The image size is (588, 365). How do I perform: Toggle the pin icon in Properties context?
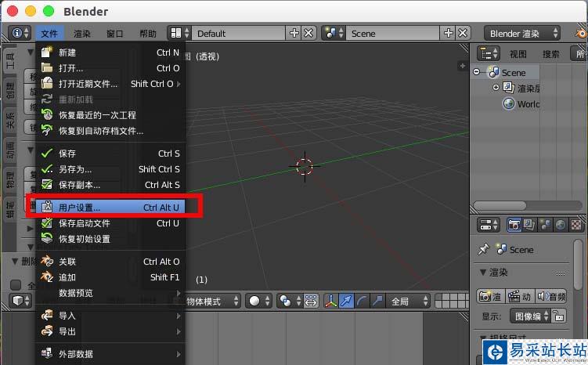(484, 249)
